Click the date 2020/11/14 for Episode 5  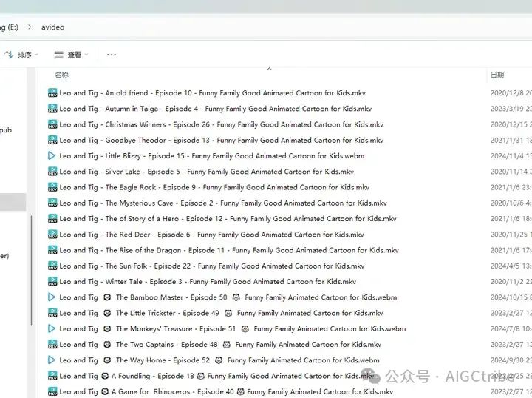tap(511, 172)
